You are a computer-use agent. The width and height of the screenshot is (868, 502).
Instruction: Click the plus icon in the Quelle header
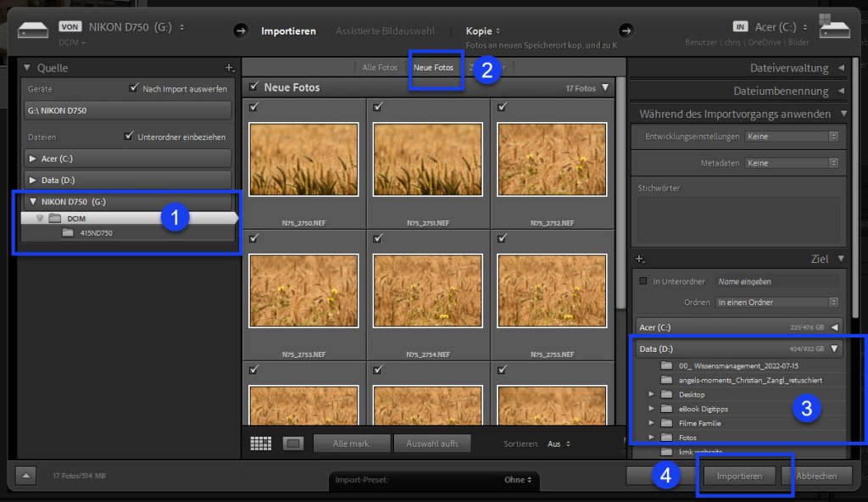(229, 68)
